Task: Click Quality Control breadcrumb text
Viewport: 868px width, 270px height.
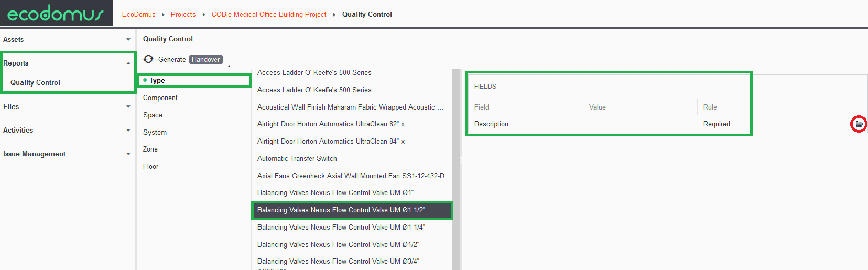Action: [367, 14]
